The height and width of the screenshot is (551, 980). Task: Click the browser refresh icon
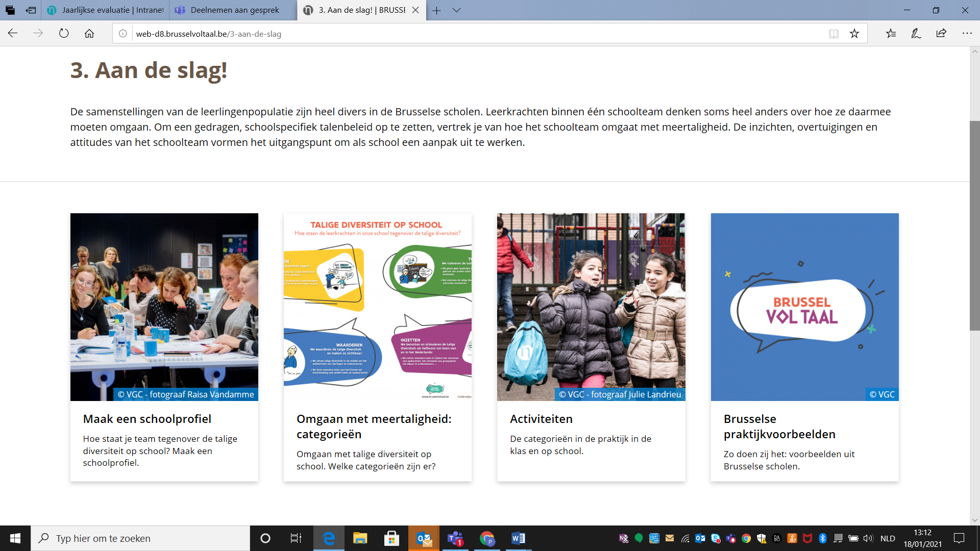click(x=64, y=34)
